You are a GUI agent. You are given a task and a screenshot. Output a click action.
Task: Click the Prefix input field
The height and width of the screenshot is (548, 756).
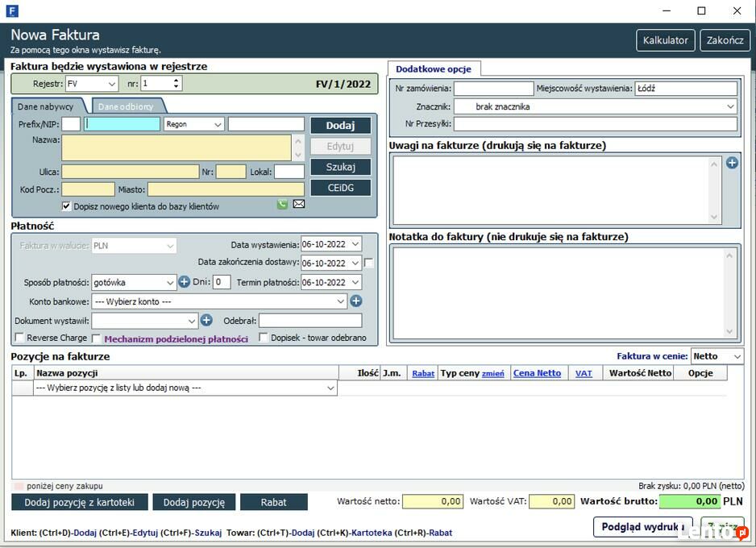[x=71, y=124]
